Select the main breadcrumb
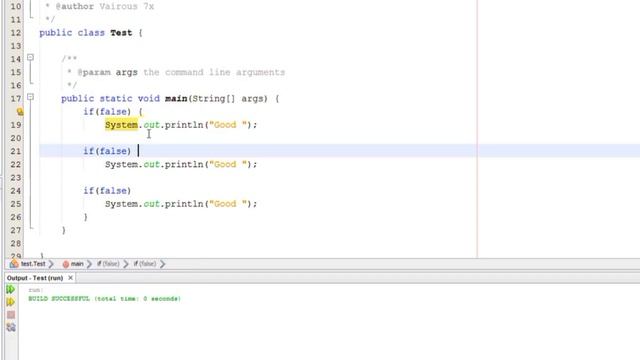Image resolution: width=640 pixels, height=360 pixels. coord(77,264)
